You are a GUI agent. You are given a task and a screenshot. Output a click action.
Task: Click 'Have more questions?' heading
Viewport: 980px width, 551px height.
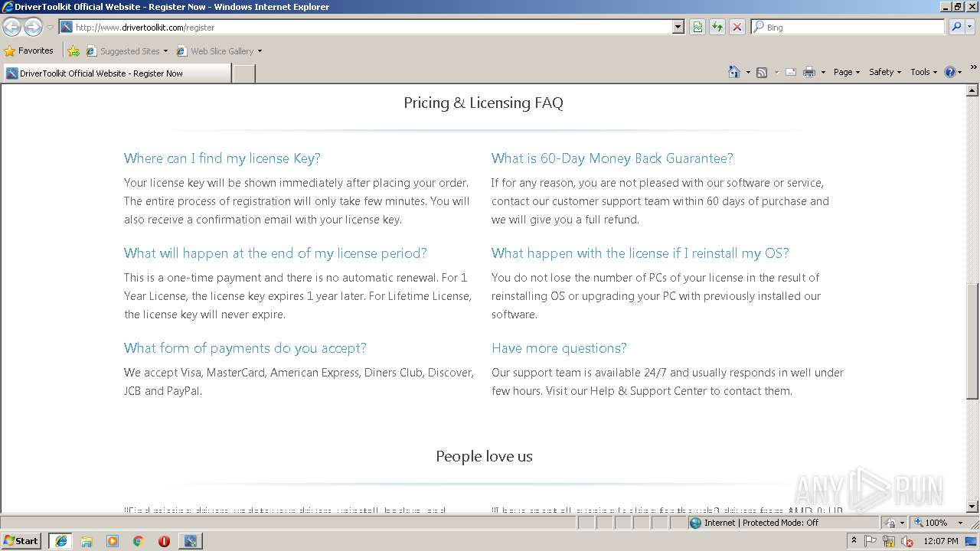coord(559,348)
